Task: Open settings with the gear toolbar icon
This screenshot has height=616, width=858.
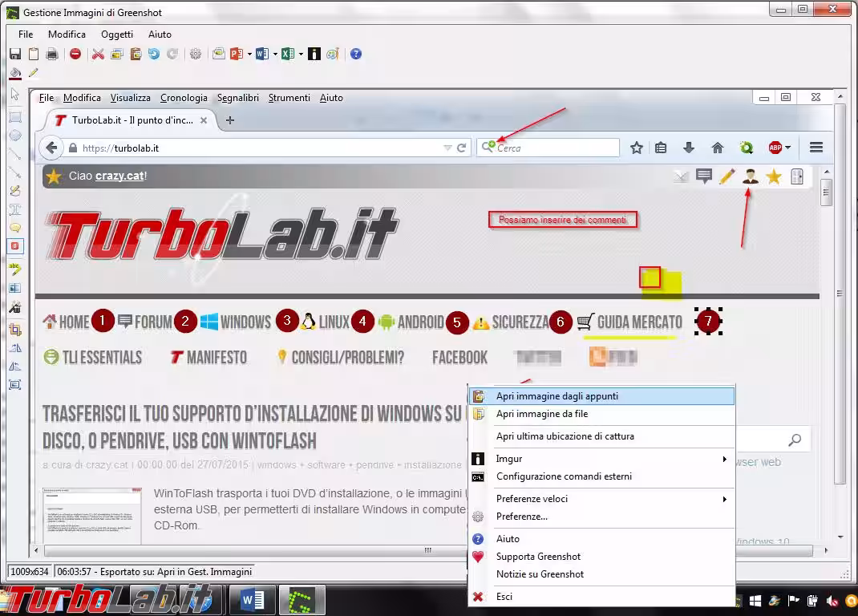Action: [x=196, y=54]
